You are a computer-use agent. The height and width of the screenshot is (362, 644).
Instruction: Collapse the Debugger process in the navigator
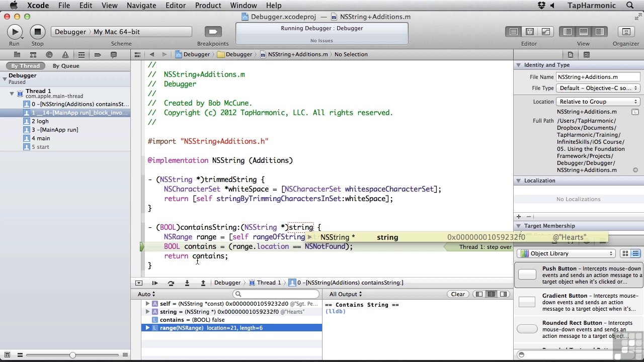(x=5, y=78)
